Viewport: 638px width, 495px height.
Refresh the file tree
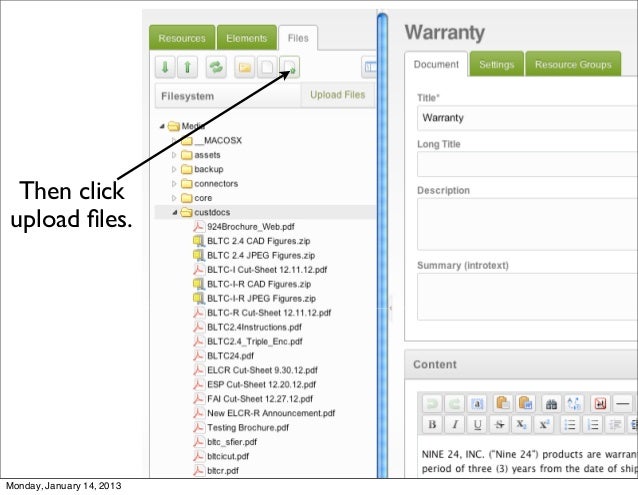tap(216, 67)
